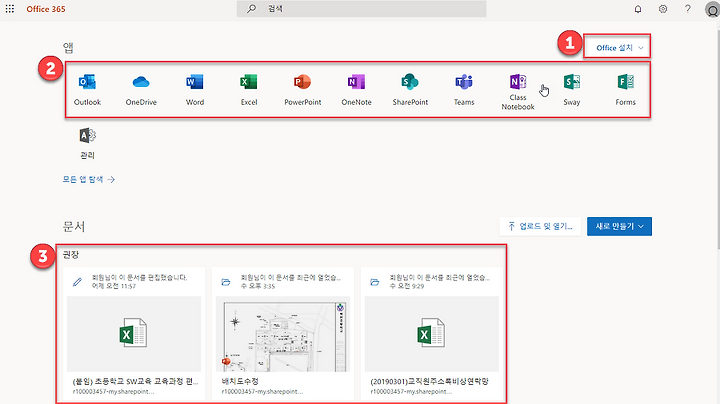Viewport: 720px width, 404px height.
Task: Open settings with the gear icon
Action: coord(663,9)
